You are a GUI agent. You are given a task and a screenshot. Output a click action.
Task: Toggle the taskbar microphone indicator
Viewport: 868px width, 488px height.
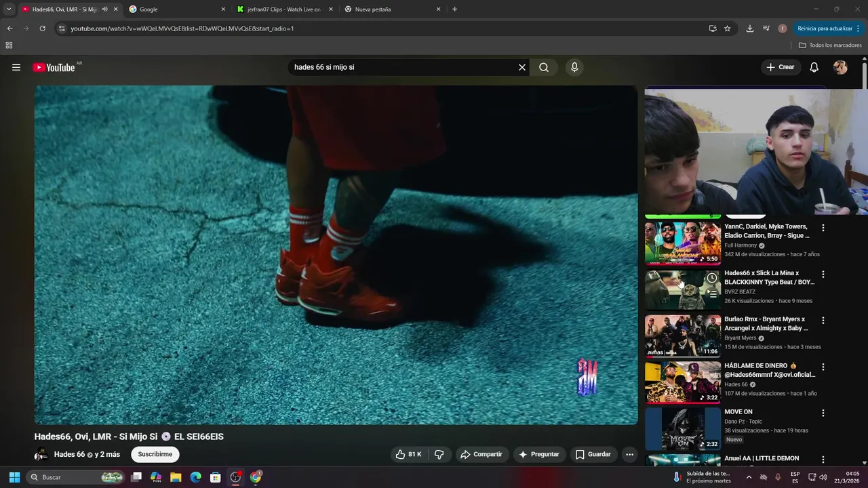(778, 477)
